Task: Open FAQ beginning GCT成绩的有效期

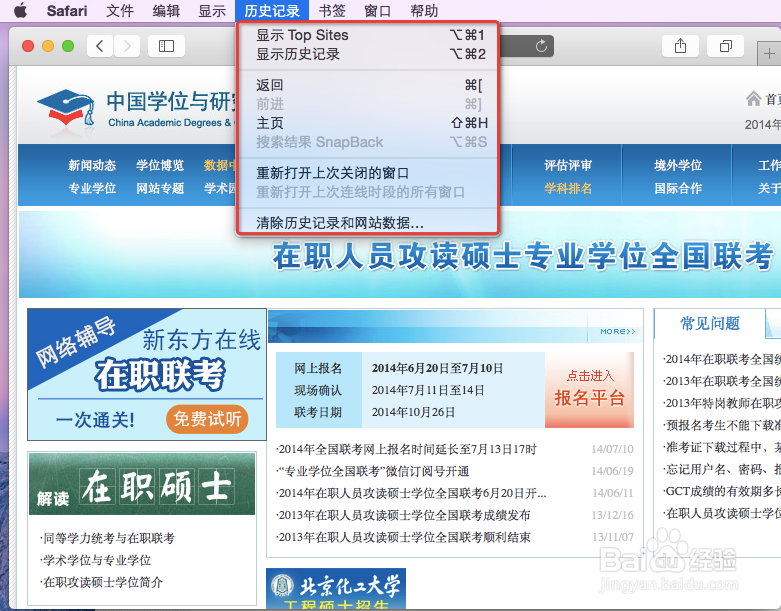Action: click(722, 491)
